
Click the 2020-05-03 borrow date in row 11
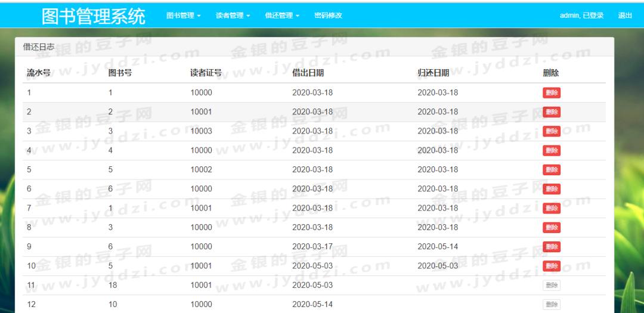(312, 285)
